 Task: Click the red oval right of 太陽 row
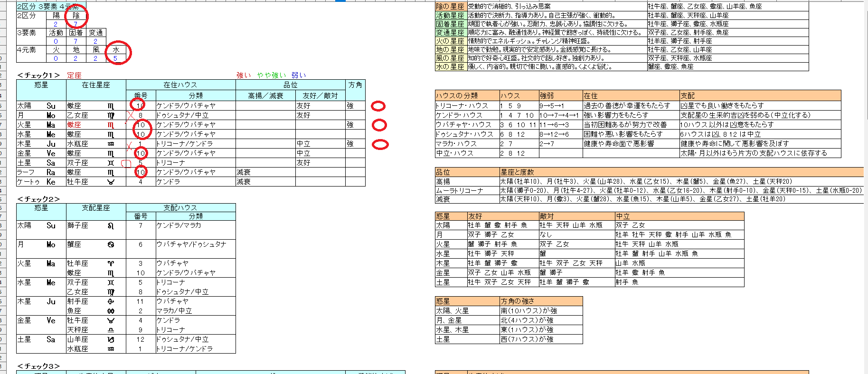pos(378,106)
